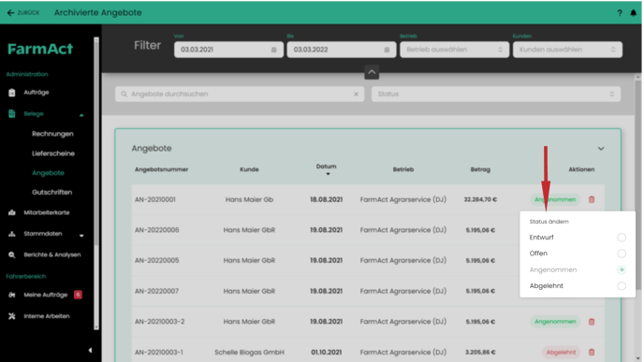
Task: Delete offer AN-20210001 with trash icon
Action: [592, 199]
